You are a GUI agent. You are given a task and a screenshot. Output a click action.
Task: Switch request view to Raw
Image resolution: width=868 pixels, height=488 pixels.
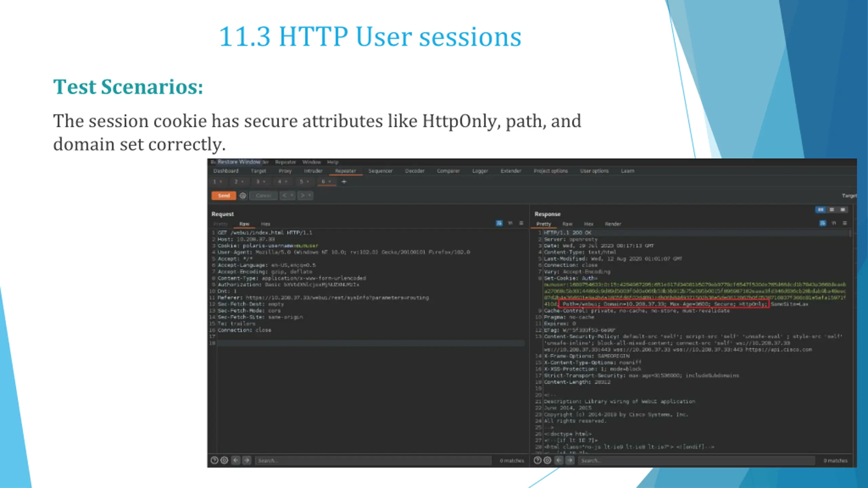tap(244, 224)
